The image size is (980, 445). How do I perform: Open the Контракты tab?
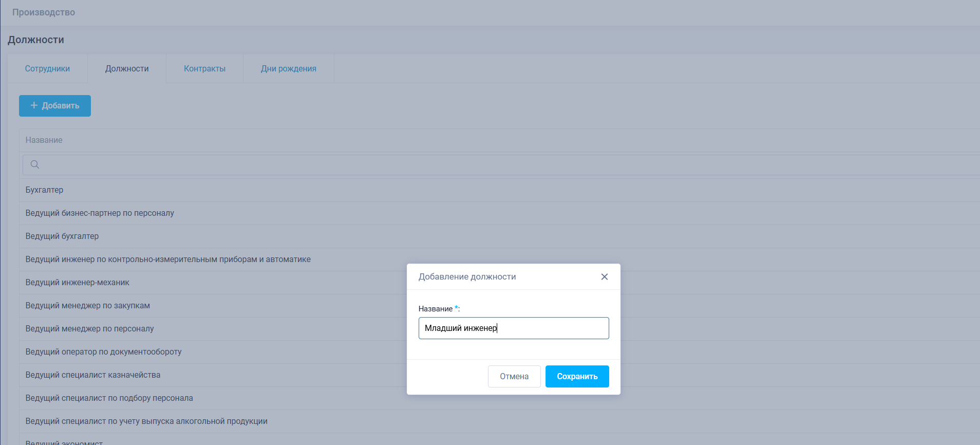point(204,68)
